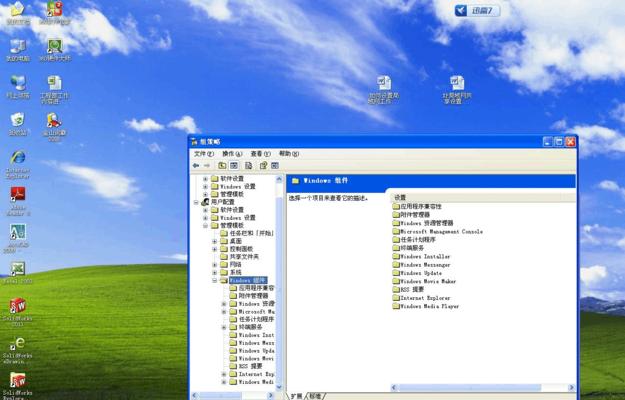The image size is (625, 400).
Task: Select the Network Places desktop icon
Action: 18,87
